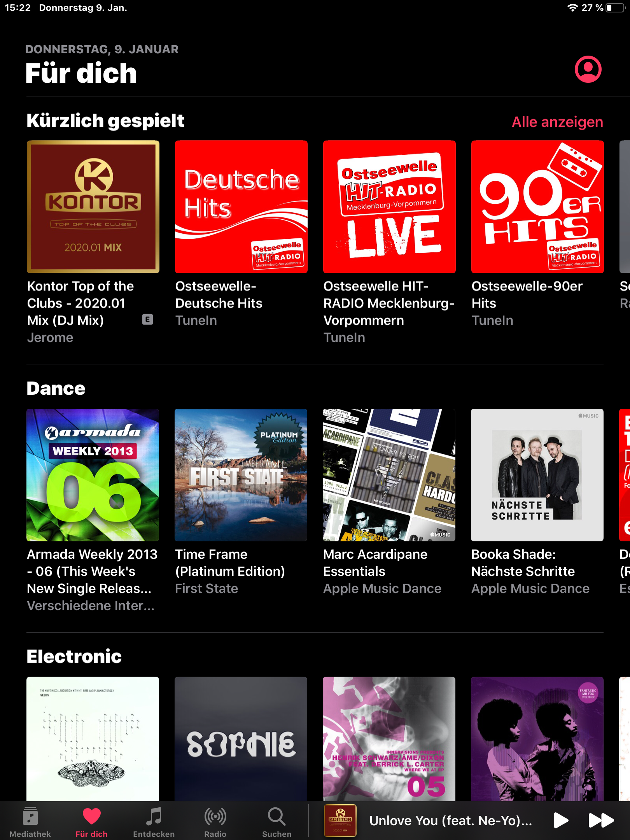Image resolution: width=630 pixels, height=840 pixels.
Task: Open the account profile icon
Action: click(588, 69)
